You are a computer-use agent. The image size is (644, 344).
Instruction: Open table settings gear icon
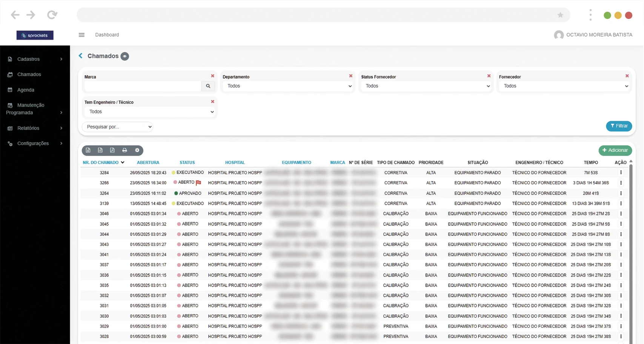137,150
